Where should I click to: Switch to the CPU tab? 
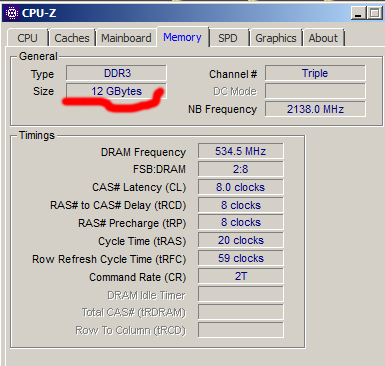(x=28, y=38)
